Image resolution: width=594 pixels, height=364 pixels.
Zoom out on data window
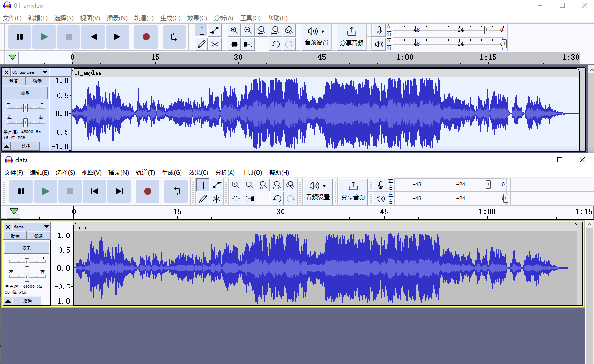click(x=250, y=185)
